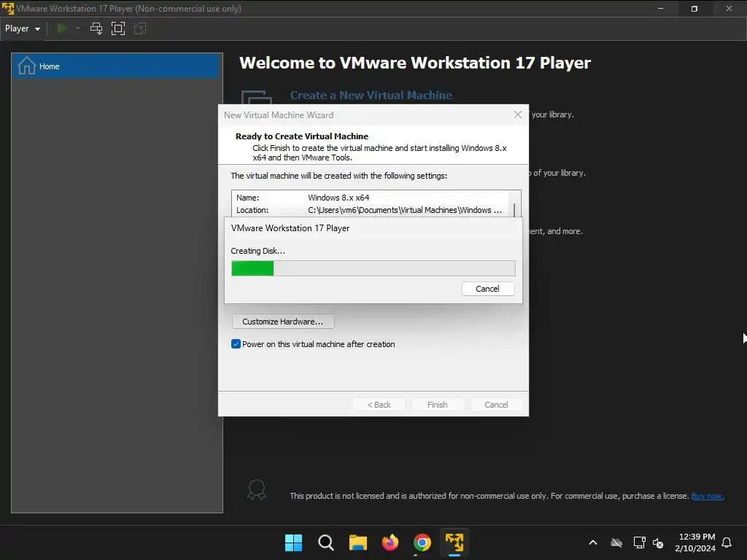
Task: Click the Back button in wizard
Action: tap(379, 404)
